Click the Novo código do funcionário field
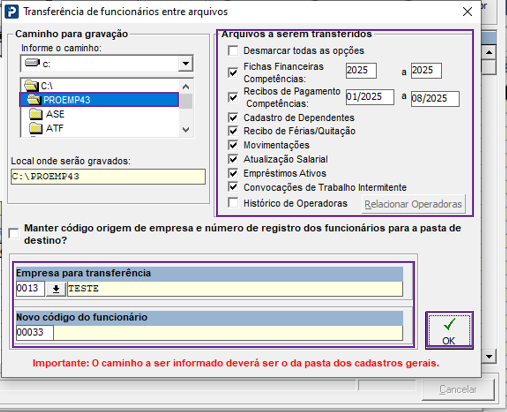The height and width of the screenshot is (412, 507). (x=35, y=332)
